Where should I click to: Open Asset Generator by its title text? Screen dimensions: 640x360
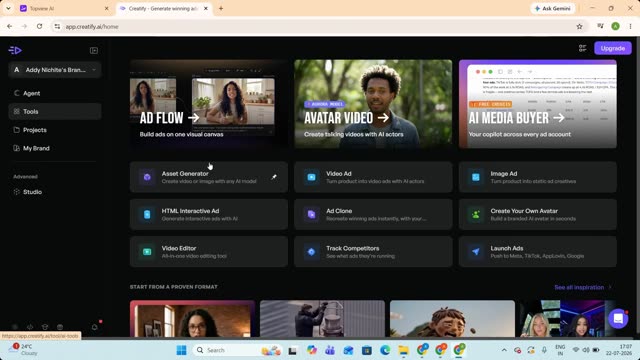click(185, 173)
